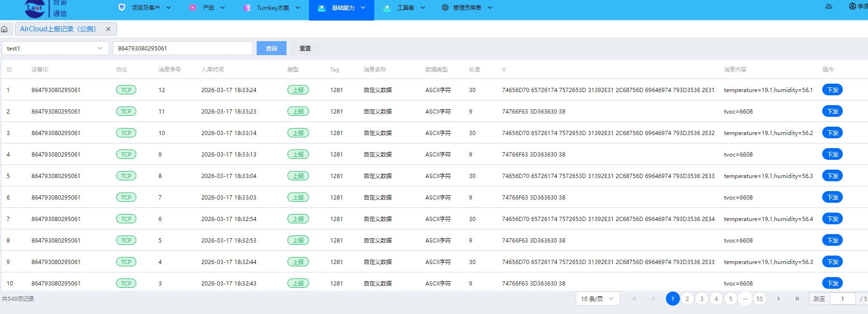Click the icon beside Turnkey方案
Viewport: 868px width, 314px height.
(247, 7)
